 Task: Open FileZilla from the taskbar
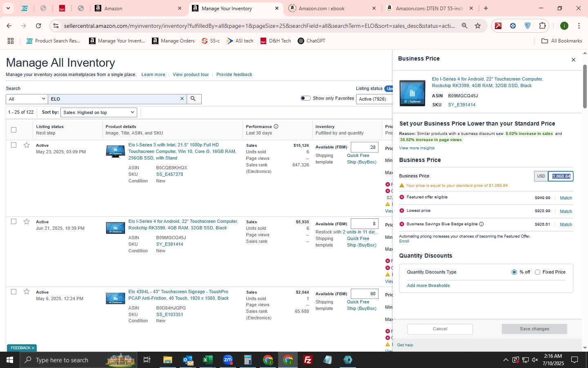[x=308, y=360]
